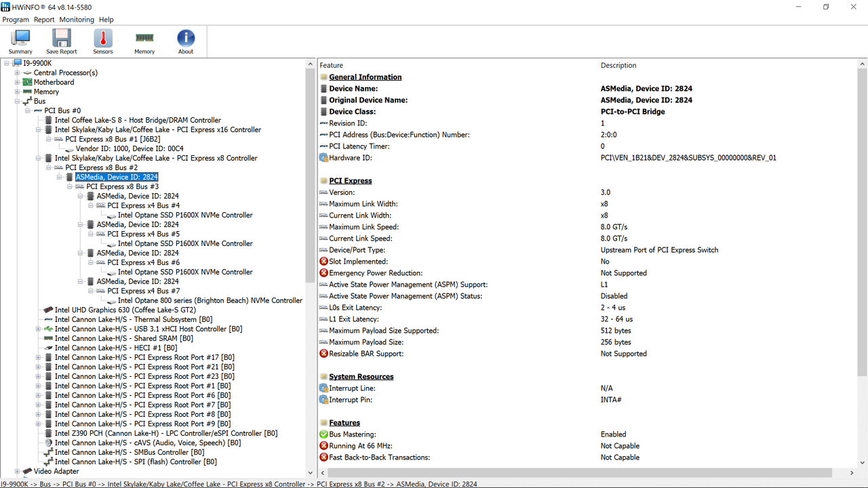Click tree panel scroll down arrow

click(x=311, y=472)
